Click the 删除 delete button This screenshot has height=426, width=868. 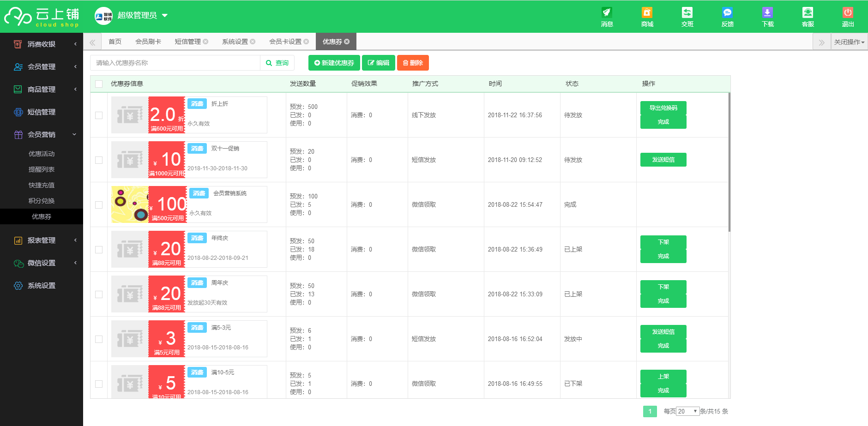[413, 63]
